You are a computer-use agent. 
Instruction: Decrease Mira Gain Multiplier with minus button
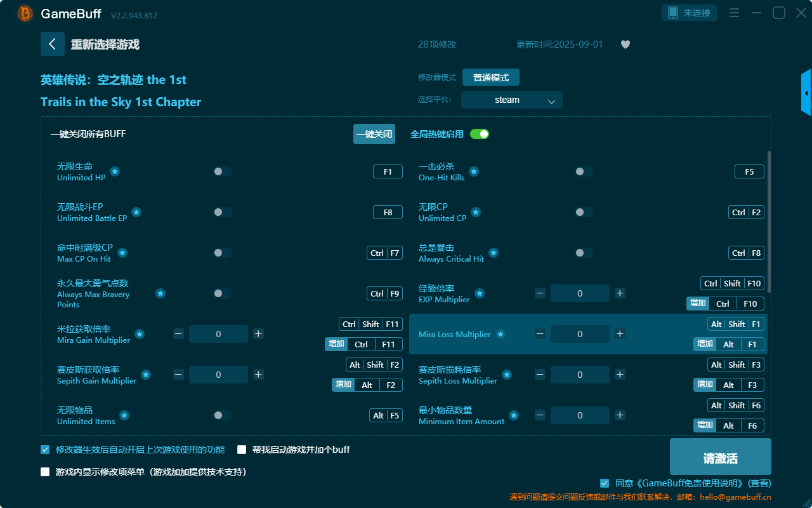[x=178, y=334]
